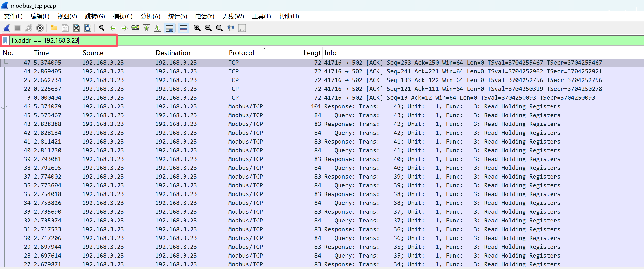Click the restart capture icon
The height and width of the screenshot is (269, 644).
point(29,28)
